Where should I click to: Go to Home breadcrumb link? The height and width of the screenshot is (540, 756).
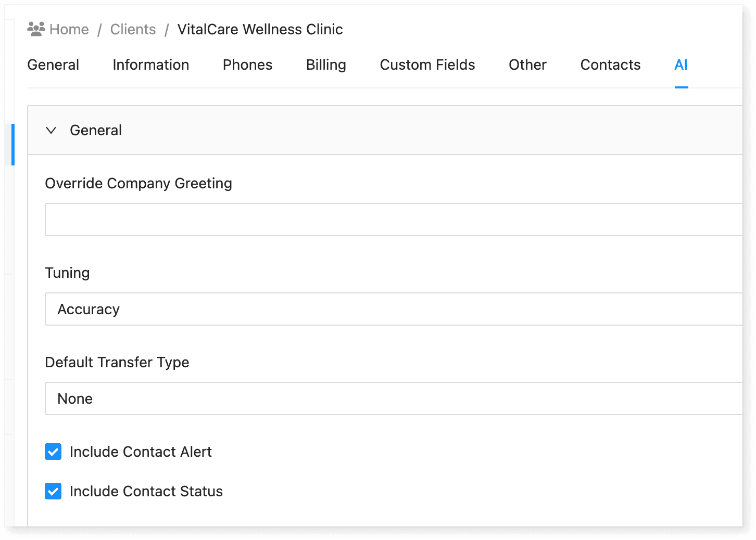[x=69, y=29]
